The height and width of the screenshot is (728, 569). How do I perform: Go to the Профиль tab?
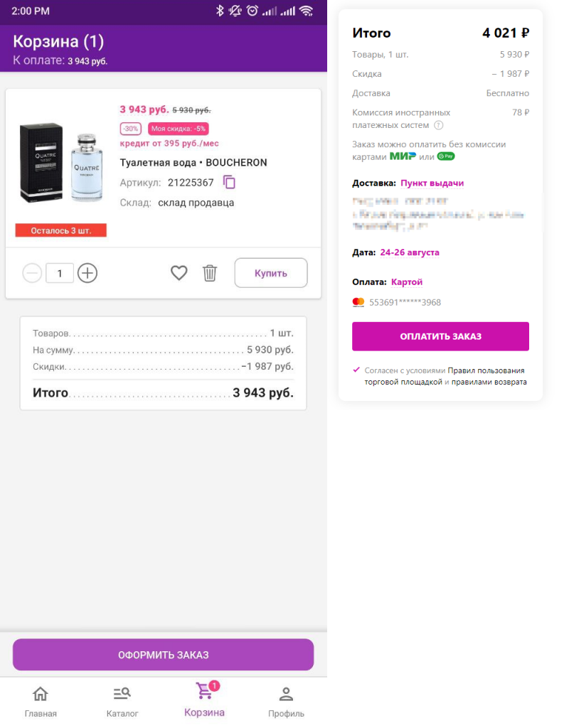point(286,702)
